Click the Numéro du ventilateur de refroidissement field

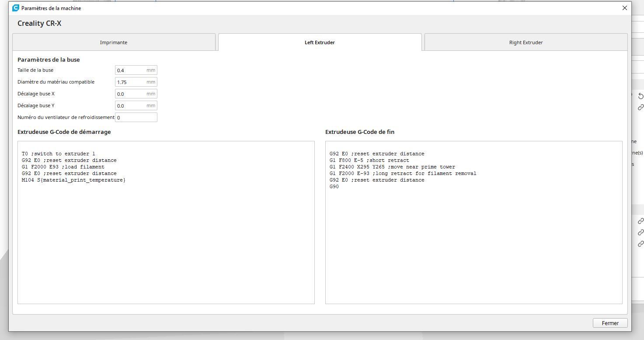point(136,117)
